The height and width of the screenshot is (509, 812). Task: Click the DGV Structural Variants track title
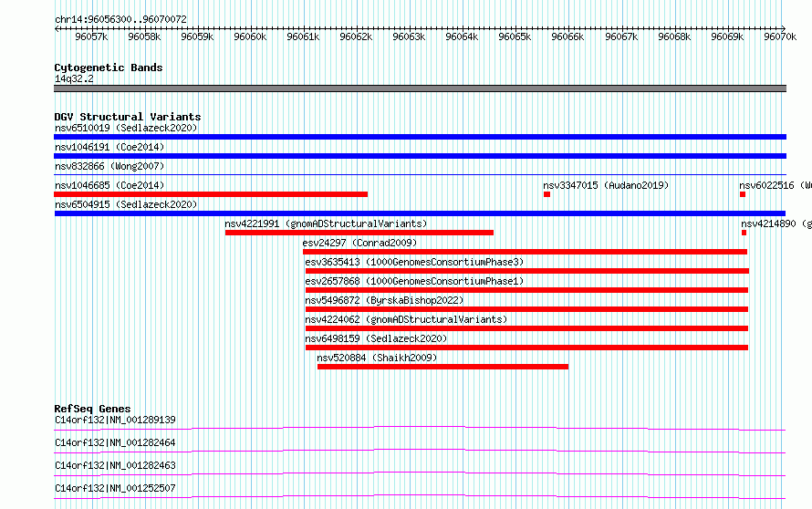[x=128, y=117]
